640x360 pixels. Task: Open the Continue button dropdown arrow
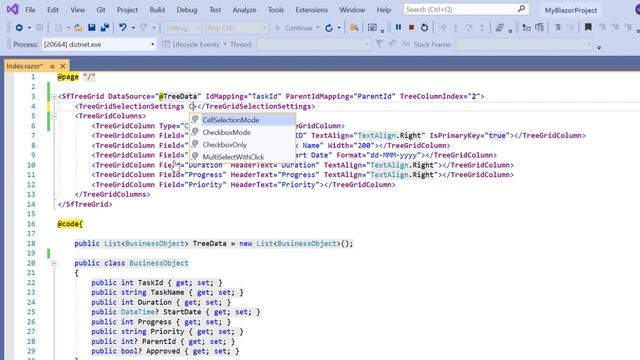[x=318, y=28]
